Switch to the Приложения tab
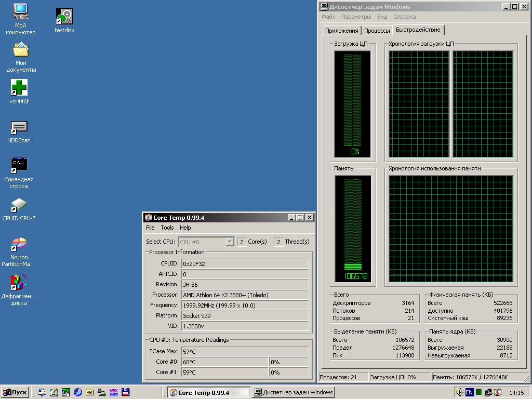Image resolution: width=532 pixels, height=399 pixels. pos(342,31)
